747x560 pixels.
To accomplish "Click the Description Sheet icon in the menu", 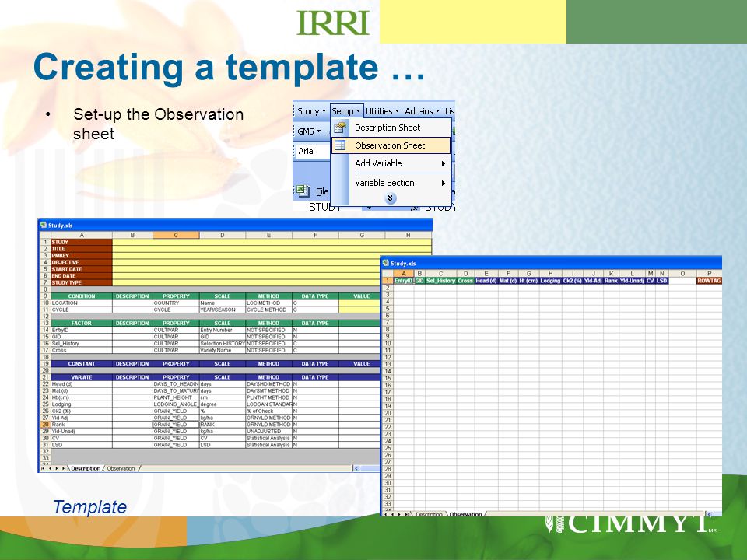I will click(340, 128).
